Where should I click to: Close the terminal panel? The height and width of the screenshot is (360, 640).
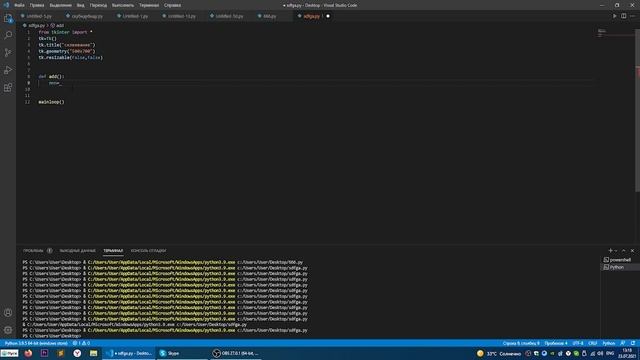pyautogui.click(x=632, y=251)
